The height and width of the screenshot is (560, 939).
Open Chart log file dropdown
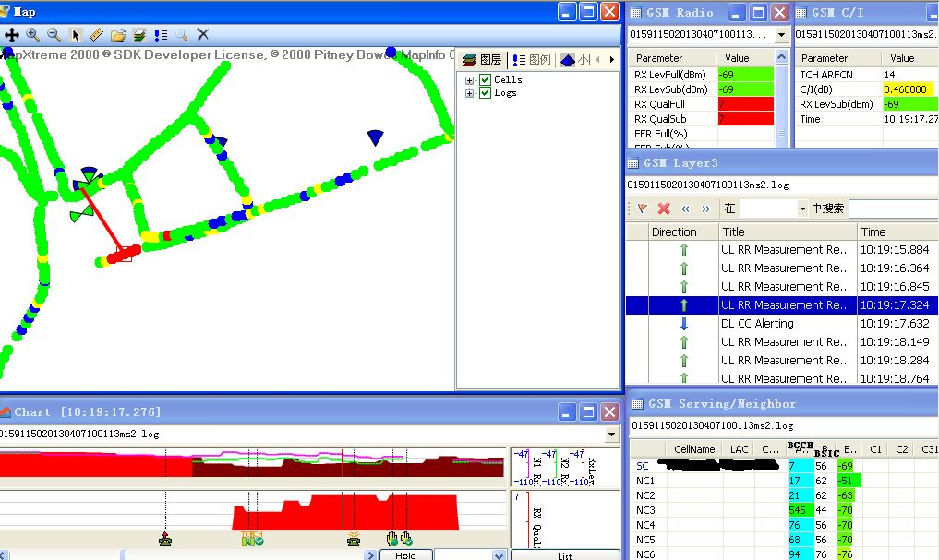(x=611, y=435)
